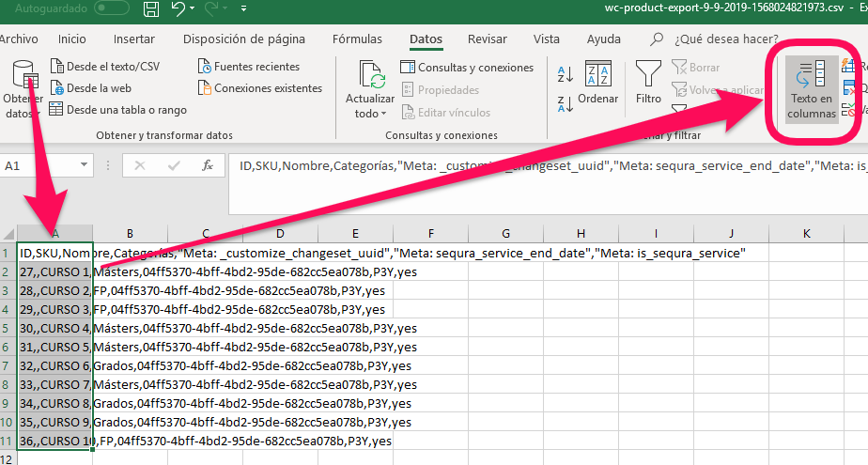Switch to the Insertar tab

(134, 39)
